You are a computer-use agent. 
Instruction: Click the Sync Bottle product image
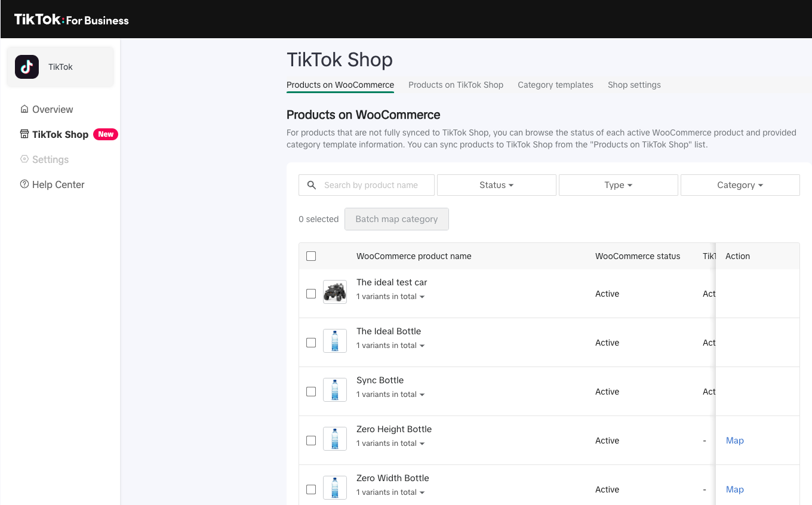click(334, 390)
